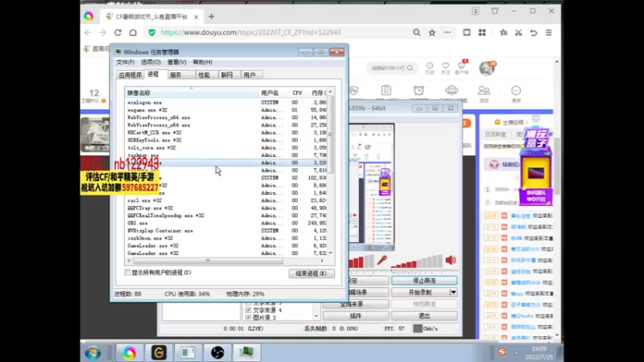Open the colorful browser taskbar icon
The height and width of the screenshot is (362, 644).
pyautogui.click(x=130, y=352)
